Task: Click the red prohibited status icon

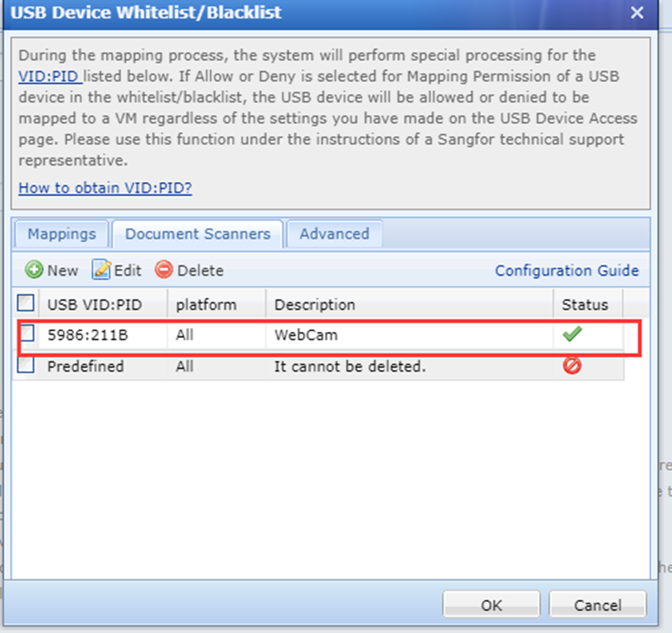Action: point(573,366)
